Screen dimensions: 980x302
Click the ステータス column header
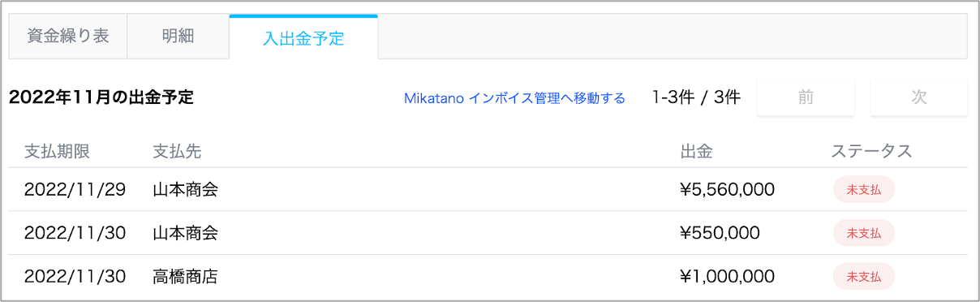coord(872,151)
